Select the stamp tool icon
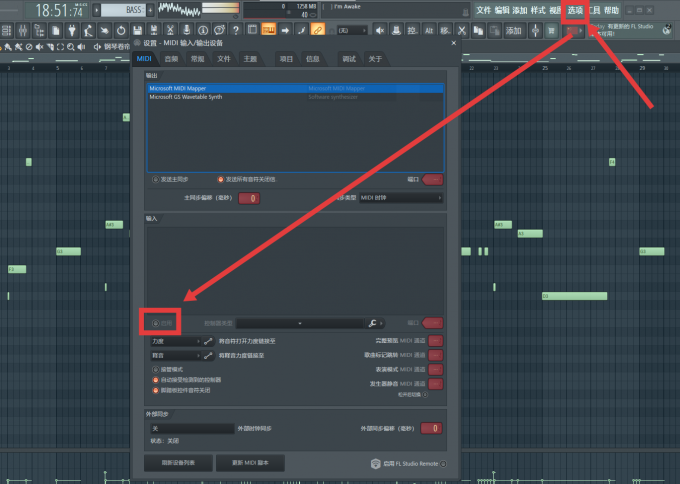Image resolution: width=680 pixels, height=484 pixels. pyautogui.click(x=396, y=30)
